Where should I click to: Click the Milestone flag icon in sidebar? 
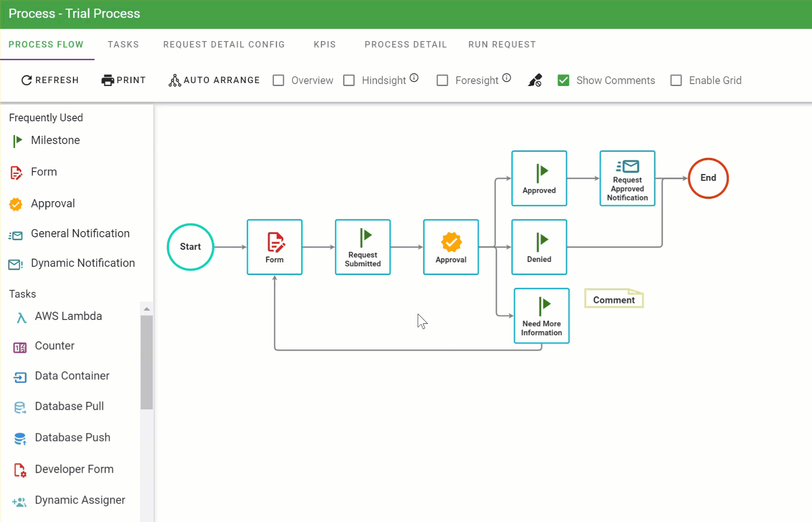[x=17, y=141]
